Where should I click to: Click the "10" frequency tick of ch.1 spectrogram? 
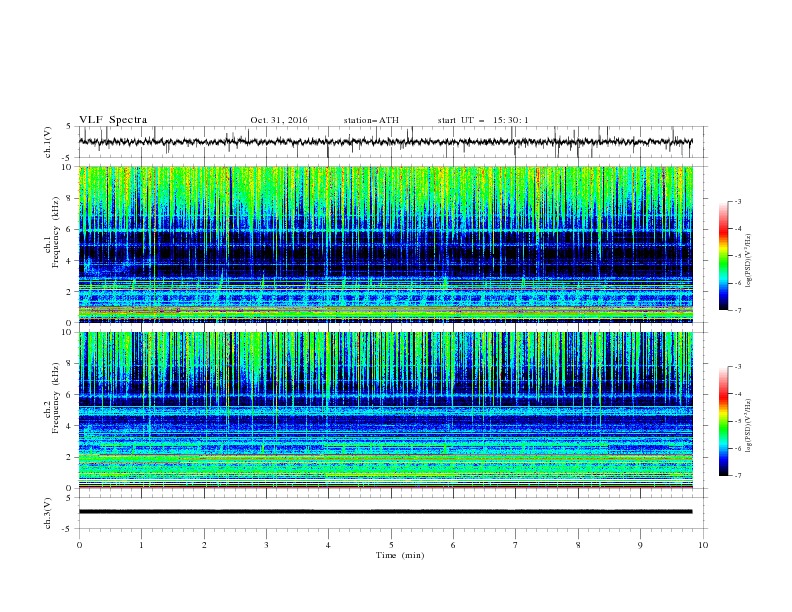point(69,167)
